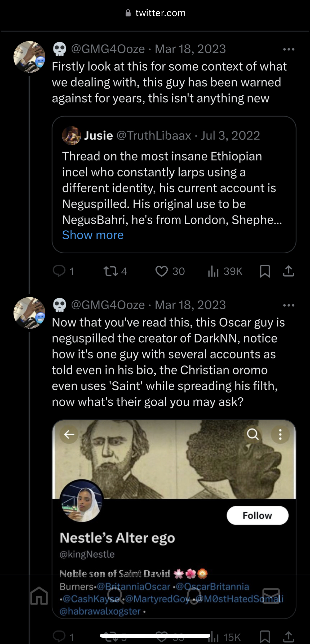310x644 pixels.
Task: View Nestle's Alter ego profile avatar
Action: click(82, 501)
